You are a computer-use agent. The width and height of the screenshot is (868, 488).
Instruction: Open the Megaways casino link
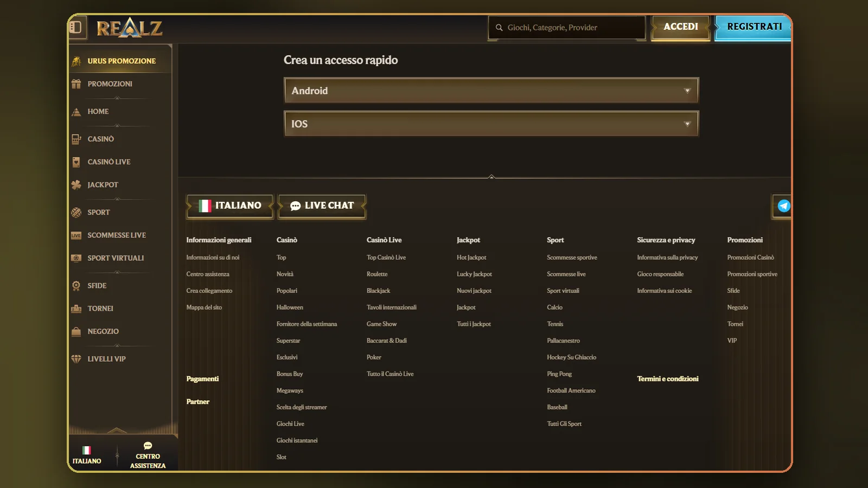coord(290,391)
